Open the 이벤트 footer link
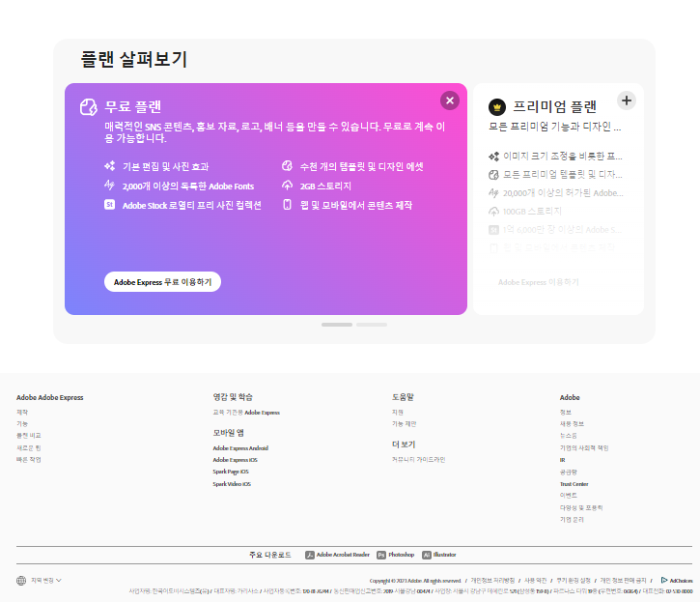700x602 pixels. click(x=569, y=495)
